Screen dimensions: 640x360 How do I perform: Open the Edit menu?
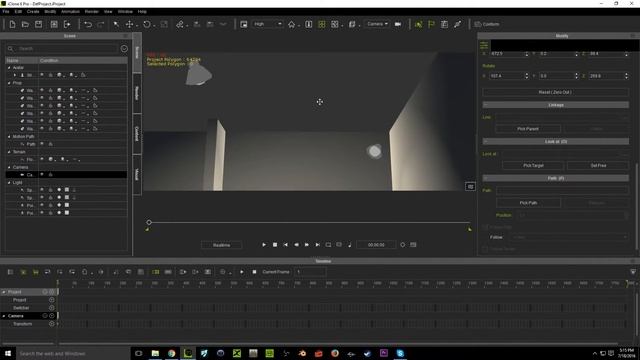(x=18, y=12)
